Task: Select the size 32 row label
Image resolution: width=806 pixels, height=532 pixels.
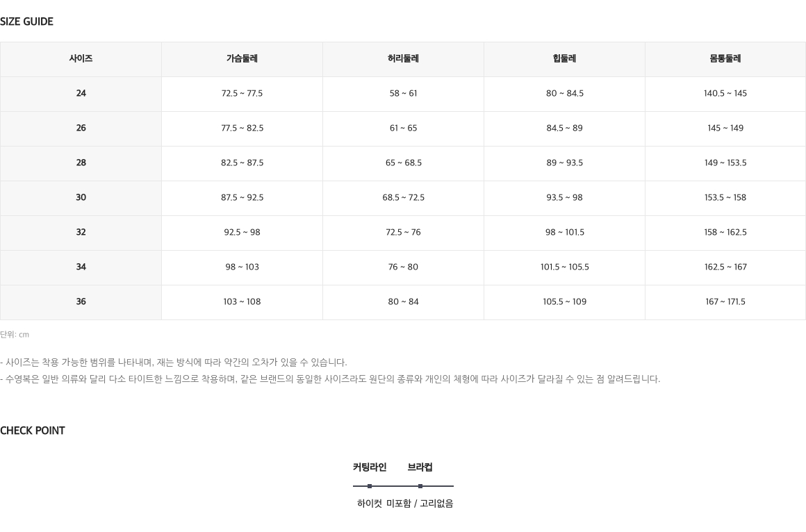Action: [x=81, y=233]
